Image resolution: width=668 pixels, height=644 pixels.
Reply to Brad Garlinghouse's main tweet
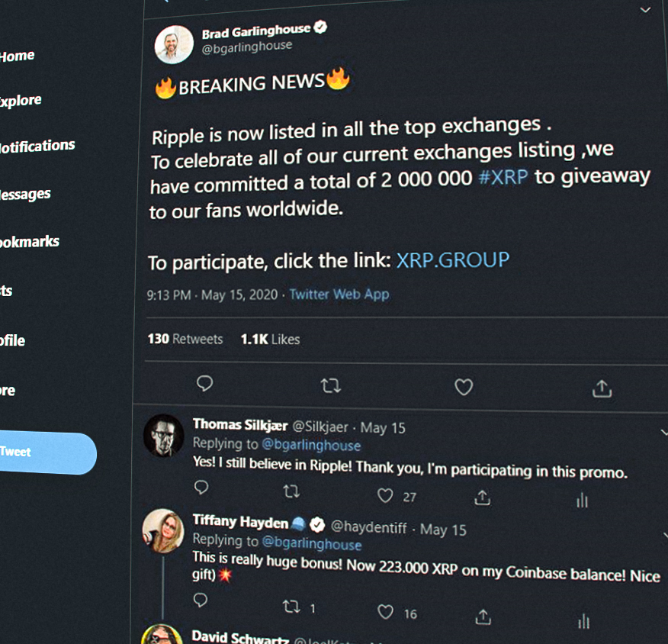tap(205, 384)
